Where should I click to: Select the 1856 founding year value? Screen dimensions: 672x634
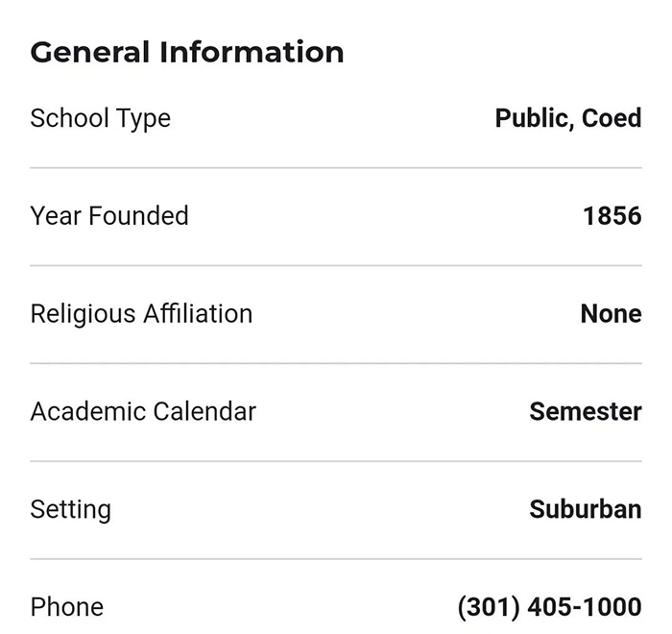point(612,216)
